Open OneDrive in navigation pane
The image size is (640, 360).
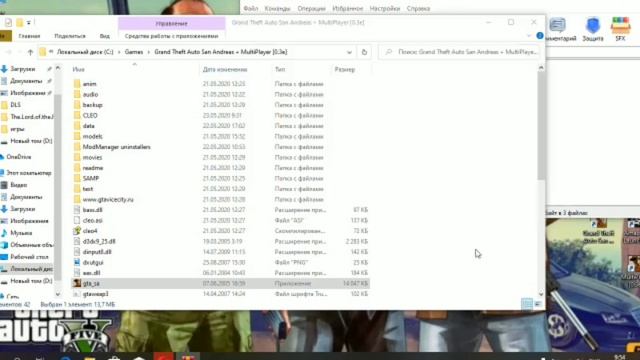(19, 157)
